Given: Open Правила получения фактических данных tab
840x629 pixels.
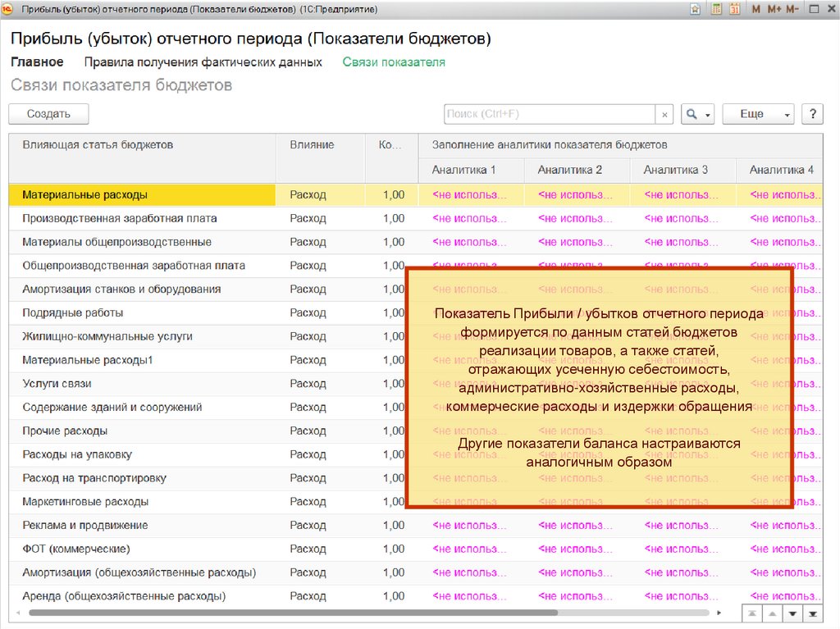Looking at the screenshot, I should 203,62.
